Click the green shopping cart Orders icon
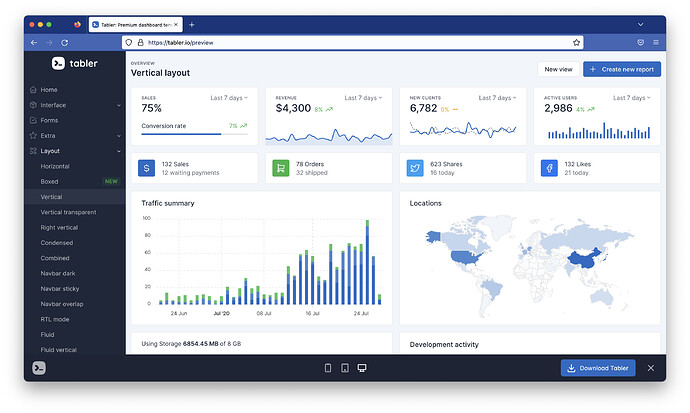 pos(280,168)
